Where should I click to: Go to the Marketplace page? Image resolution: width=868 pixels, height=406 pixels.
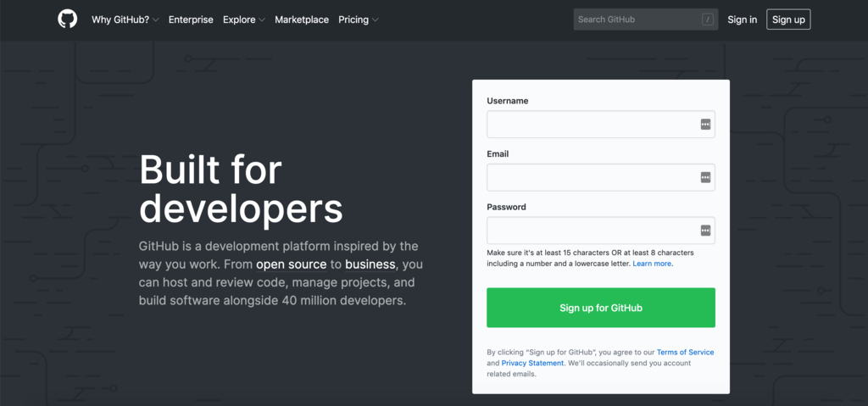302,19
